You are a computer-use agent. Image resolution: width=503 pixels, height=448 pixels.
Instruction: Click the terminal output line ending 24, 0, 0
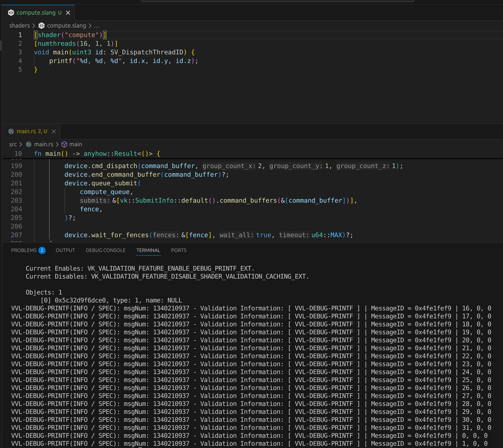(251, 372)
